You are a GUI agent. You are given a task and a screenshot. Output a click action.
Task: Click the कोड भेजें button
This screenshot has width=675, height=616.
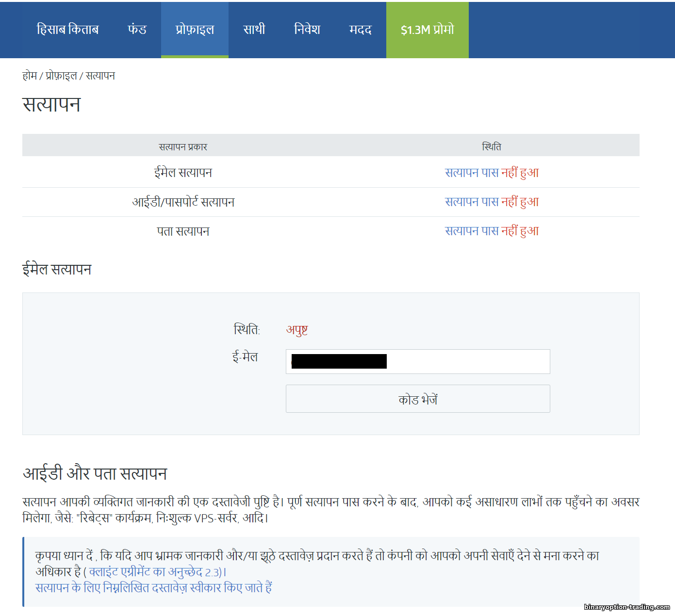click(x=418, y=399)
